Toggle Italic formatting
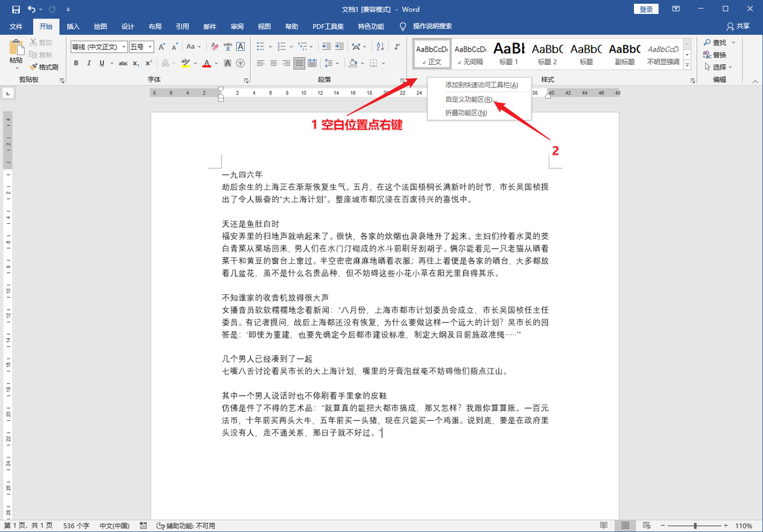This screenshot has height=532, width=763. 89,63
